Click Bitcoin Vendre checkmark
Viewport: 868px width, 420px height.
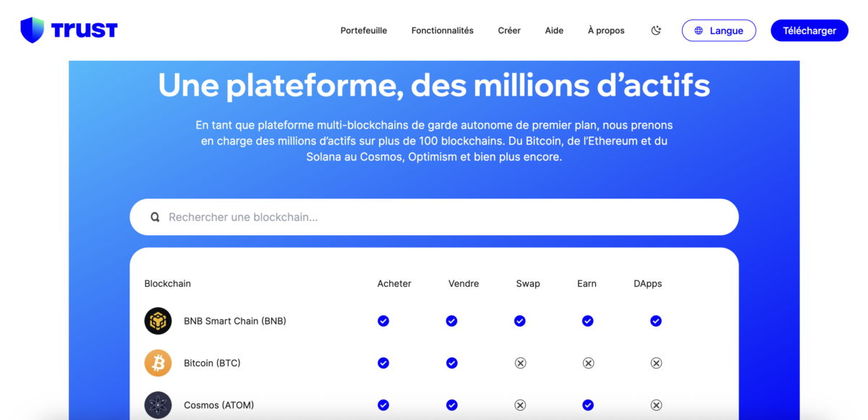pos(451,363)
